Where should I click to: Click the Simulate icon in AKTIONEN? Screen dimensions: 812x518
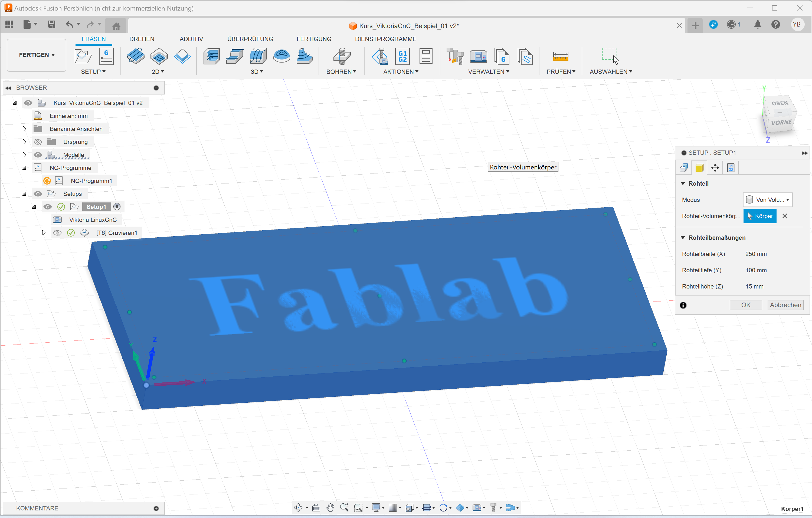tap(380, 56)
